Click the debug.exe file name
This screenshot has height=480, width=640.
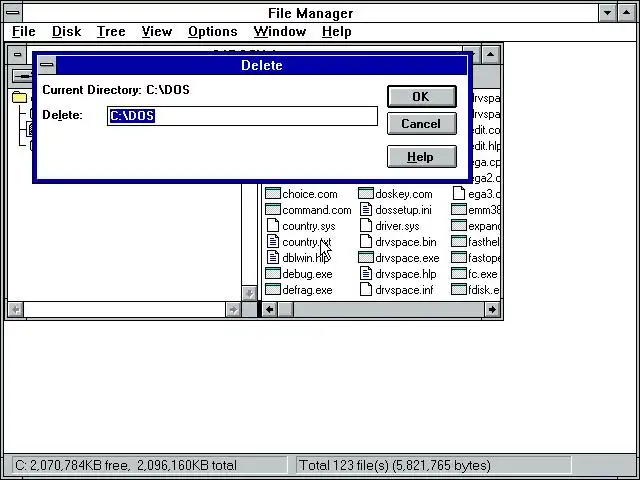coord(307,274)
